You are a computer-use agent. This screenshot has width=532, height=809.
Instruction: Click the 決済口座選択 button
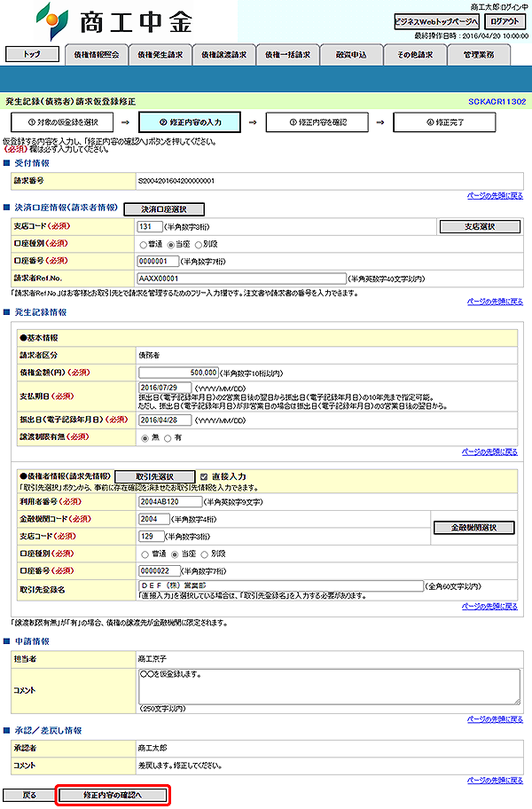[x=164, y=209]
